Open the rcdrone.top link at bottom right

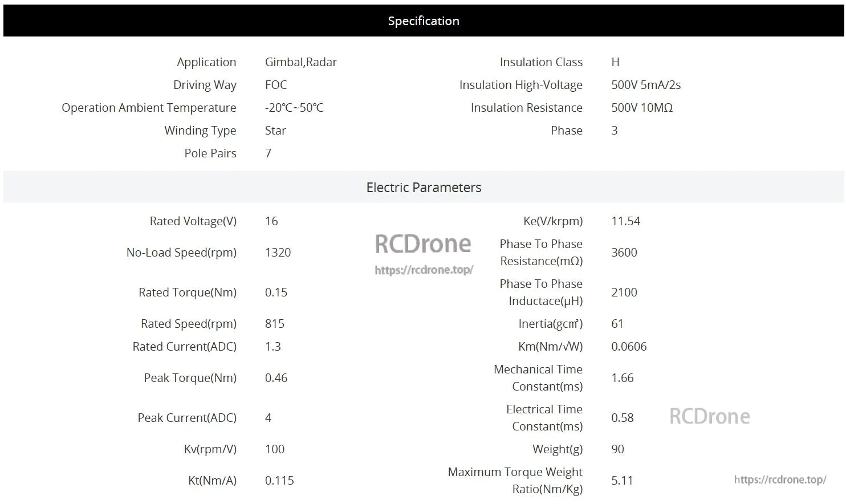click(780, 480)
